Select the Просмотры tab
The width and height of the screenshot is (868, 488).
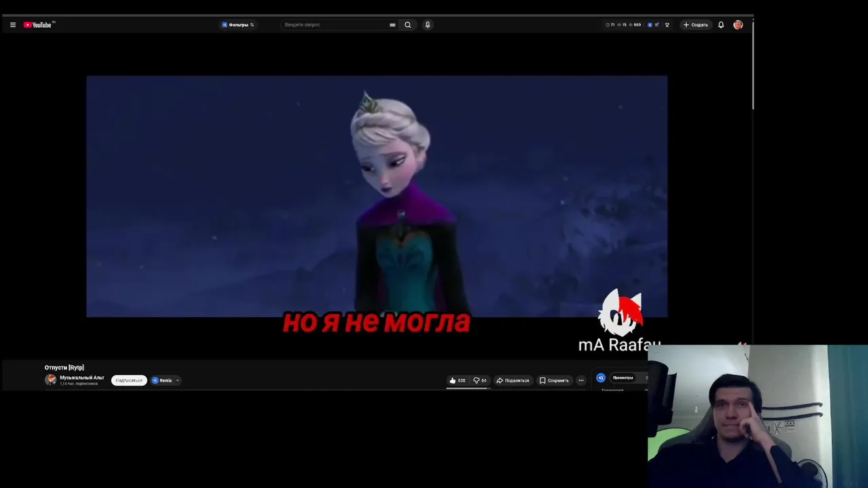[623, 378]
